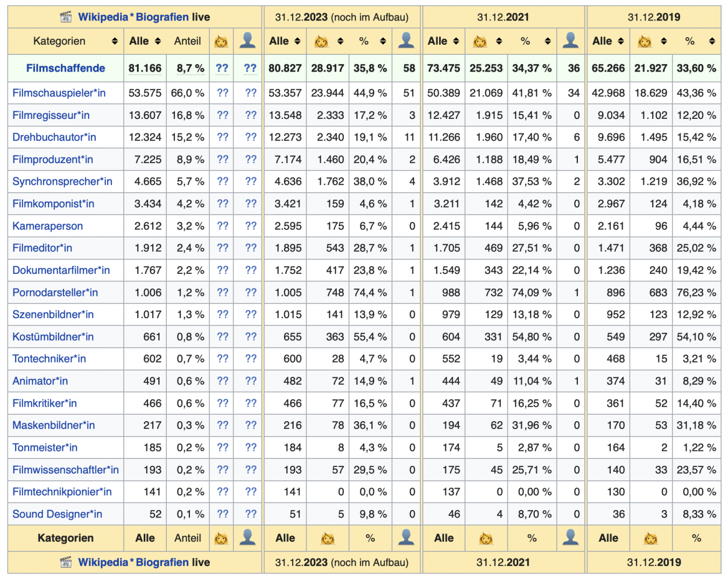Click the woman icon in the 31.12.2021 footer

(486, 538)
